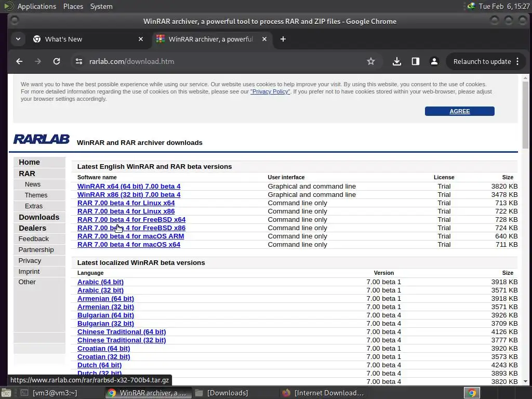This screenshot has height=399, width=532.
Task: Download Armenian (32 bit) WinRAR
Action: coord(105,307)
